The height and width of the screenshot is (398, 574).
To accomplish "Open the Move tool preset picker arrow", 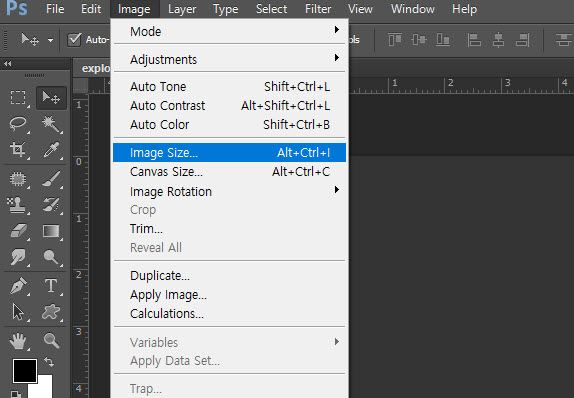I will 50,40.
